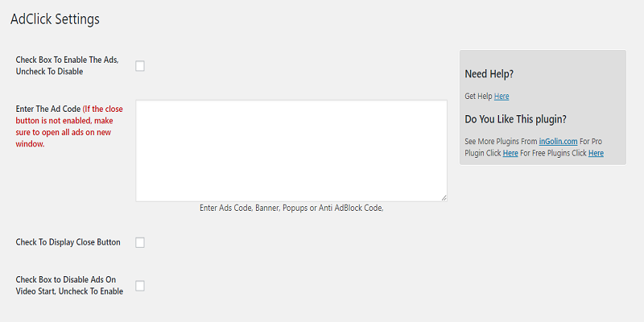Viewport: 644px width, 322px height.
Task: Click the 'Need Help?' heading
Action: point(489,74)
